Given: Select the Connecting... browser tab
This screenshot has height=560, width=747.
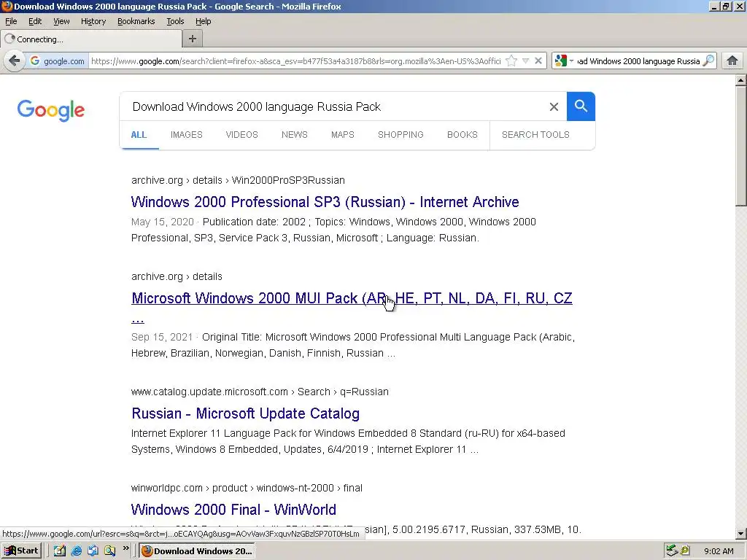Looking at the screenshot, I should tap(91, 39).
